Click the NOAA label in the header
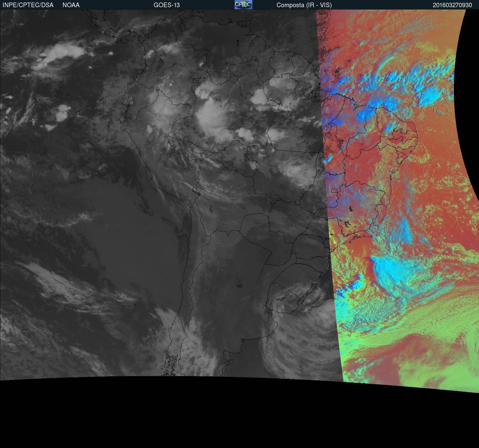Image resolution: width=479 pixels, height=448 pixels. (71, 5)
